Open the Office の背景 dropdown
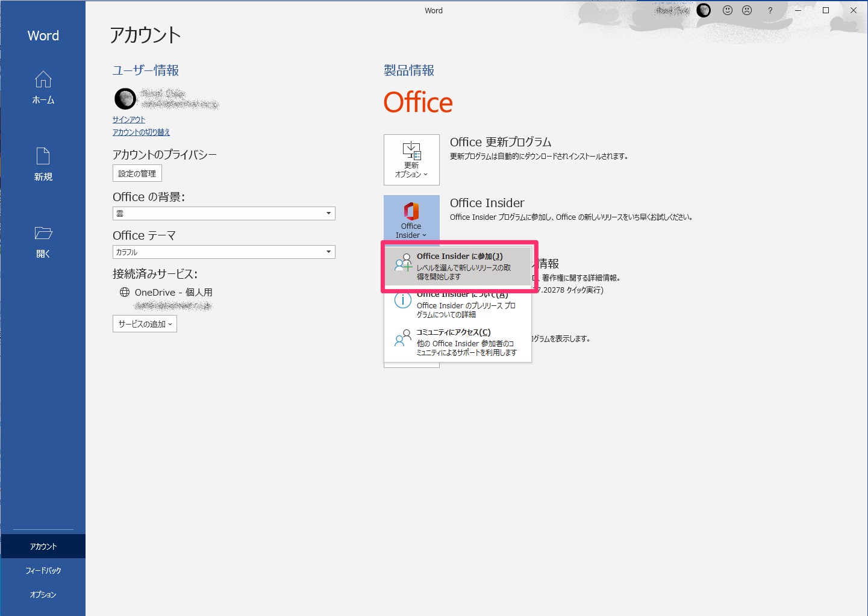Image resolution: width=868 pixels, height=616 pixels. [x=223, y=213]
